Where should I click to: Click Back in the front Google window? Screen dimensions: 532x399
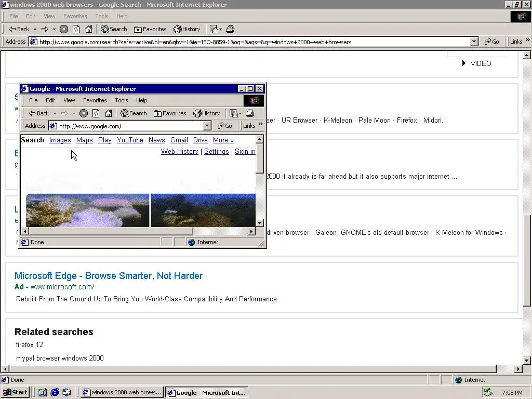pyautogui.click(x=38, y=113)
